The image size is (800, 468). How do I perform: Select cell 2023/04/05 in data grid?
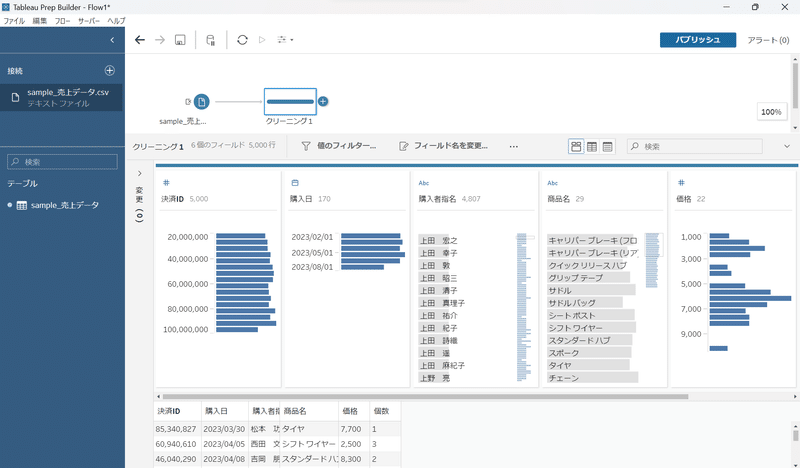(x=225, y=444)
